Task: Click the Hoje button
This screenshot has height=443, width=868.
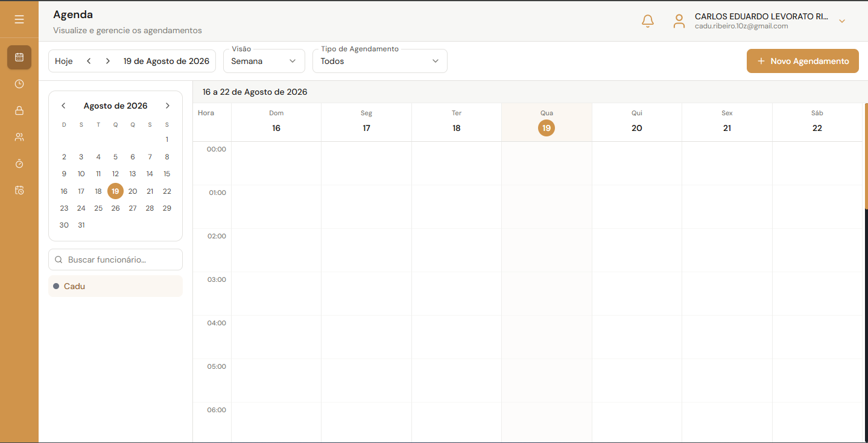Action: coord(64,61)
